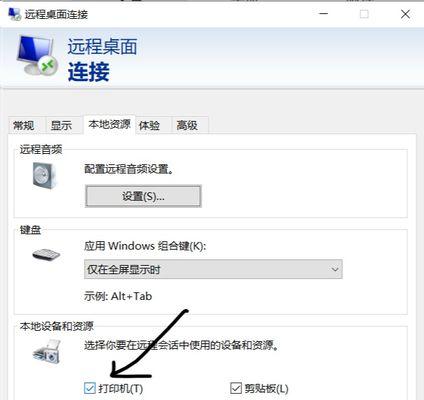Toggle the 剪贴板(L) checkbox
This screenshot has height=400, width=424.
coord(236,388)
